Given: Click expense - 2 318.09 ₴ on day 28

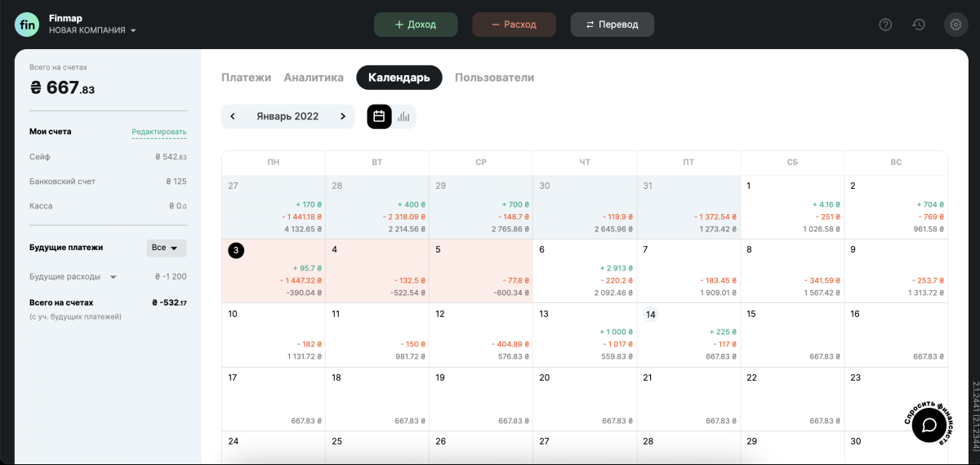Looking at the screenshot, I should click(403, 217).
